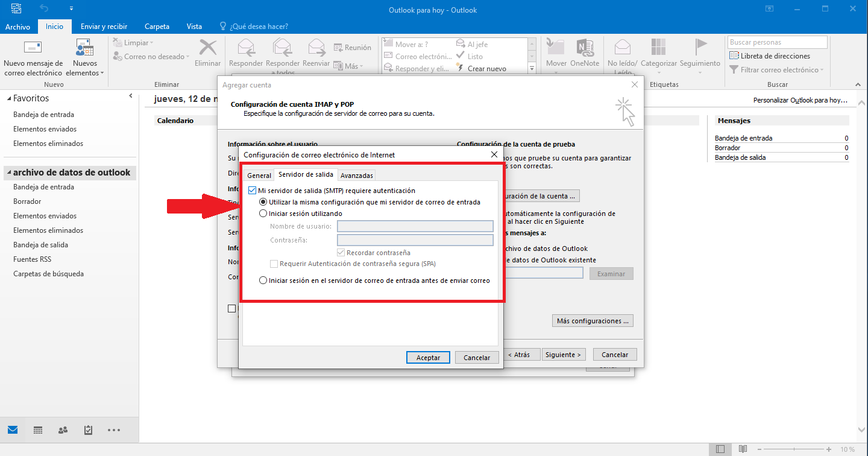Image resolution: width=868 pixels, height=456 pixels.
Task: Click the Más configuraciones button
Action: click(593, 321)
